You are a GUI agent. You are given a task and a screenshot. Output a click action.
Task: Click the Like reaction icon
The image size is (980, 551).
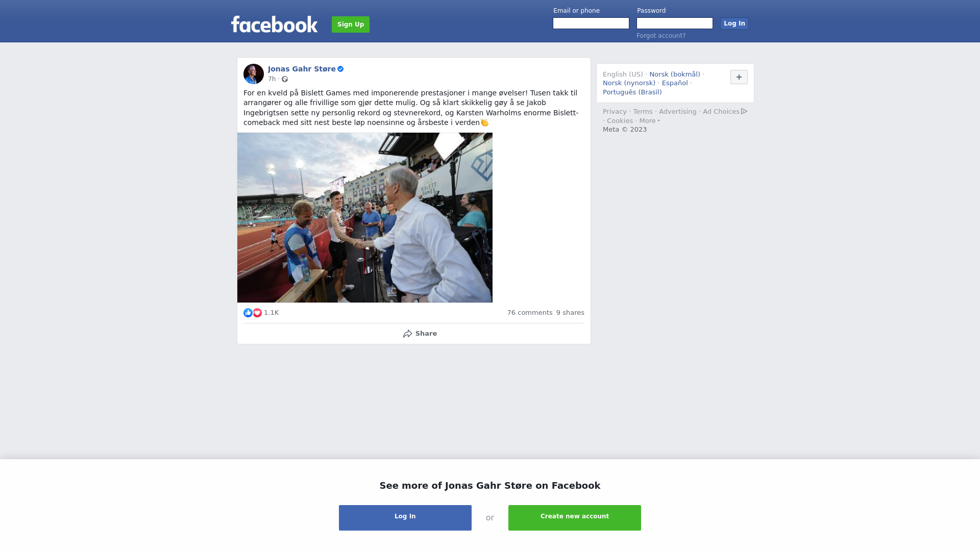point(248,313)
